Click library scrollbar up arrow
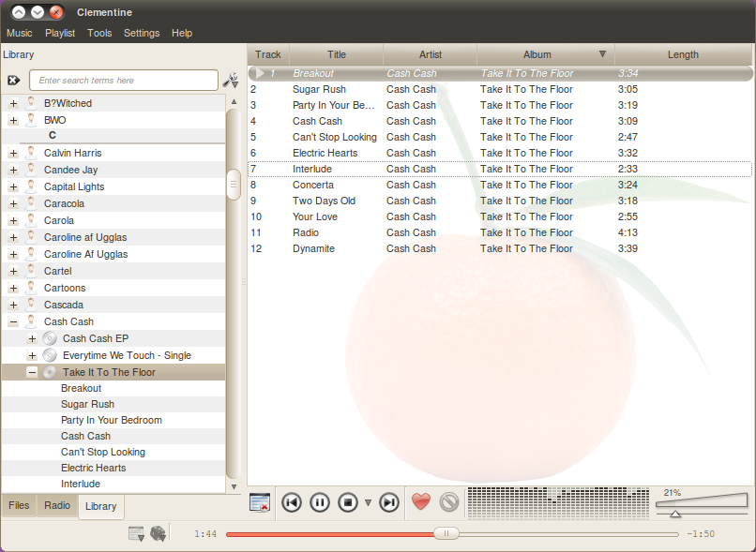 tap(234, 101)
